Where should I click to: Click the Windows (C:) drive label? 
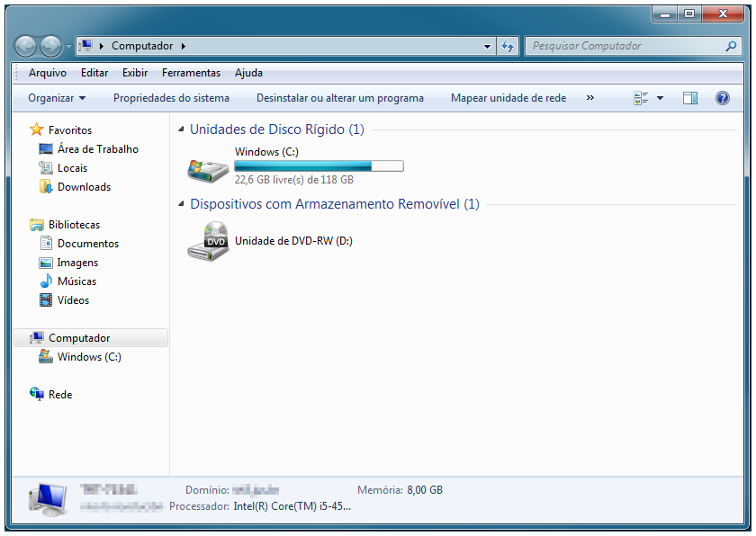[x=266, y=152]
